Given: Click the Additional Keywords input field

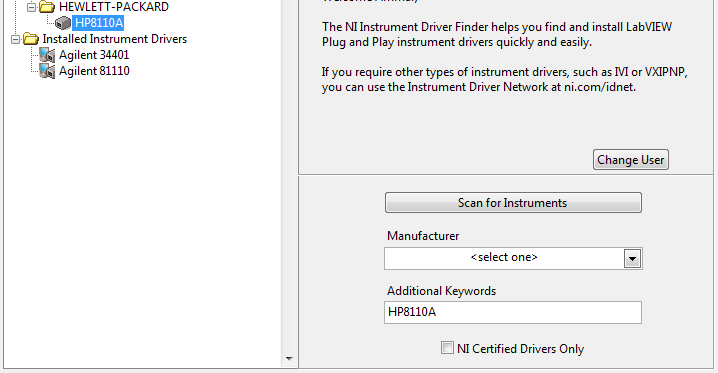Looking at the screenshot, I should [x=513, y=313].
